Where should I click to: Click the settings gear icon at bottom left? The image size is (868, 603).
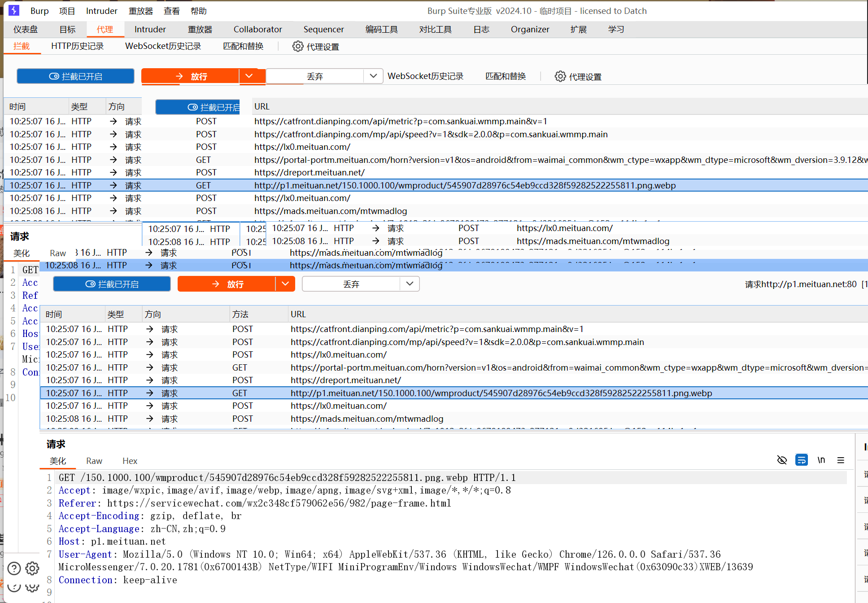coord(32,568)
